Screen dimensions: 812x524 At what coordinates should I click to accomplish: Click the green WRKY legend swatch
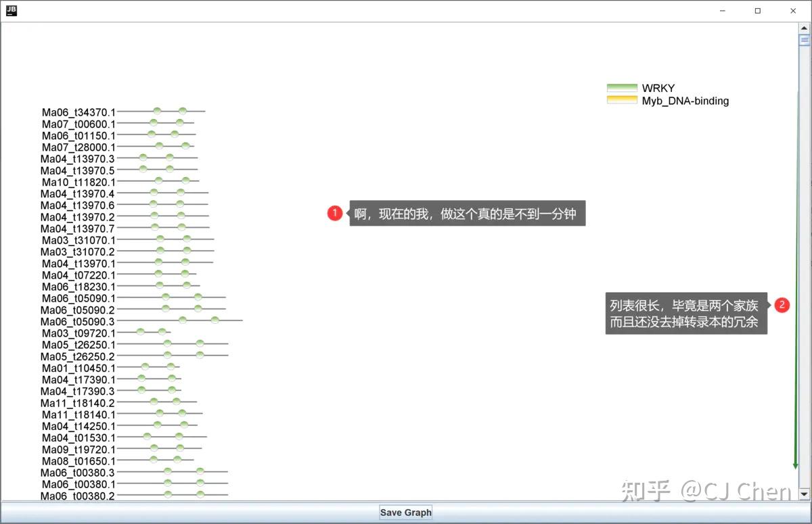pyautogui.click(x=622, y=88)
